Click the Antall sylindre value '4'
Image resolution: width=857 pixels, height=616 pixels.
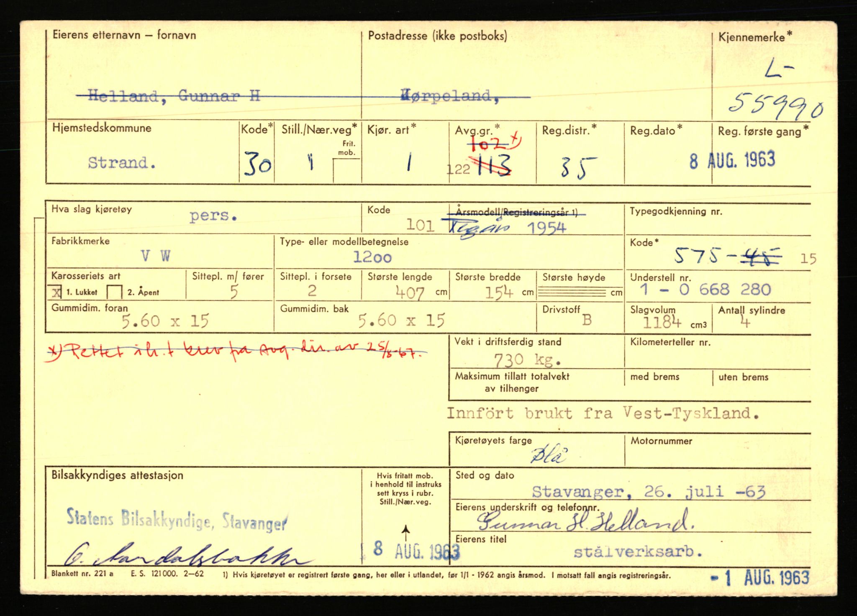click(745, 322)
